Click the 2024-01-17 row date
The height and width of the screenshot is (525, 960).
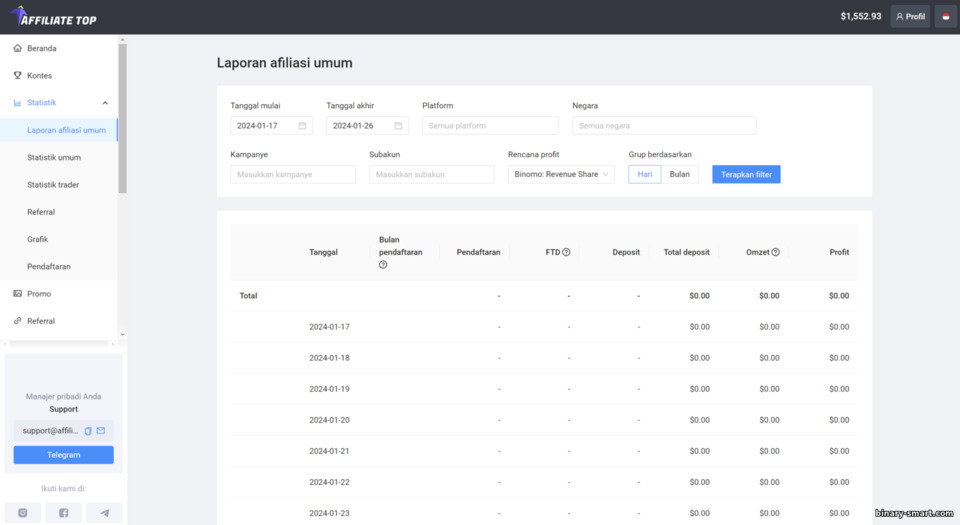coord(329,327)
